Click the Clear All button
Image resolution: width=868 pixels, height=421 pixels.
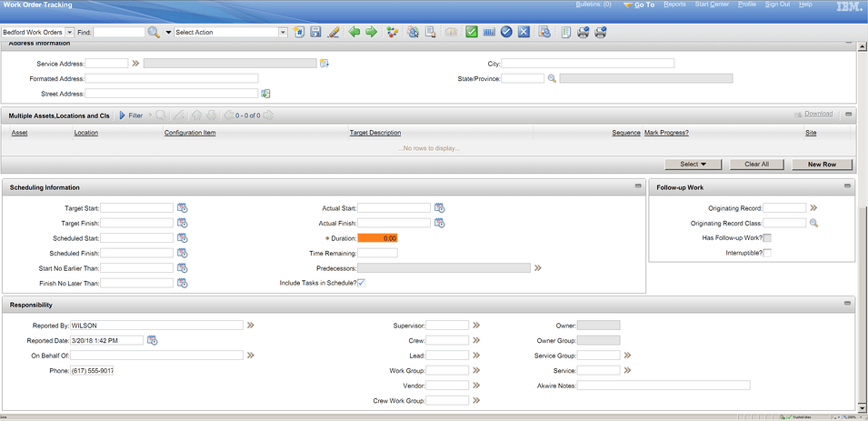pyautogui.click(x=757, y=165)
